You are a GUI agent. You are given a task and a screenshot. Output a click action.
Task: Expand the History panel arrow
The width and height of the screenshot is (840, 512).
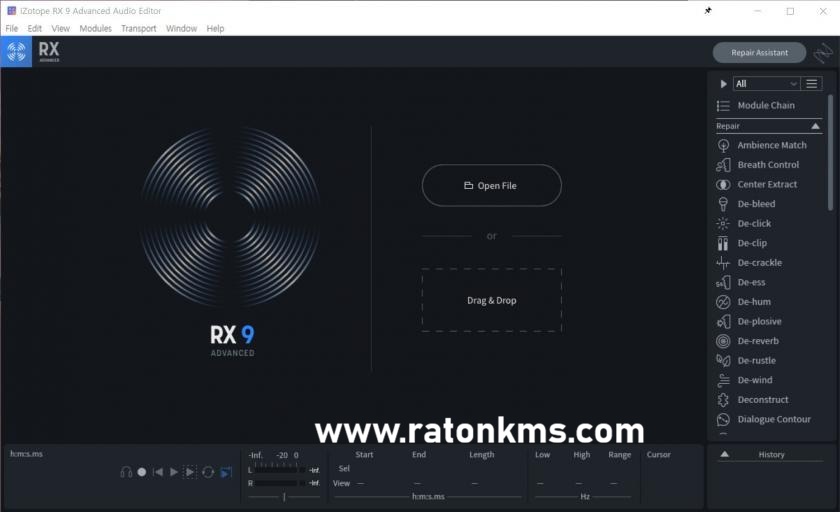(x=724, y=454)
